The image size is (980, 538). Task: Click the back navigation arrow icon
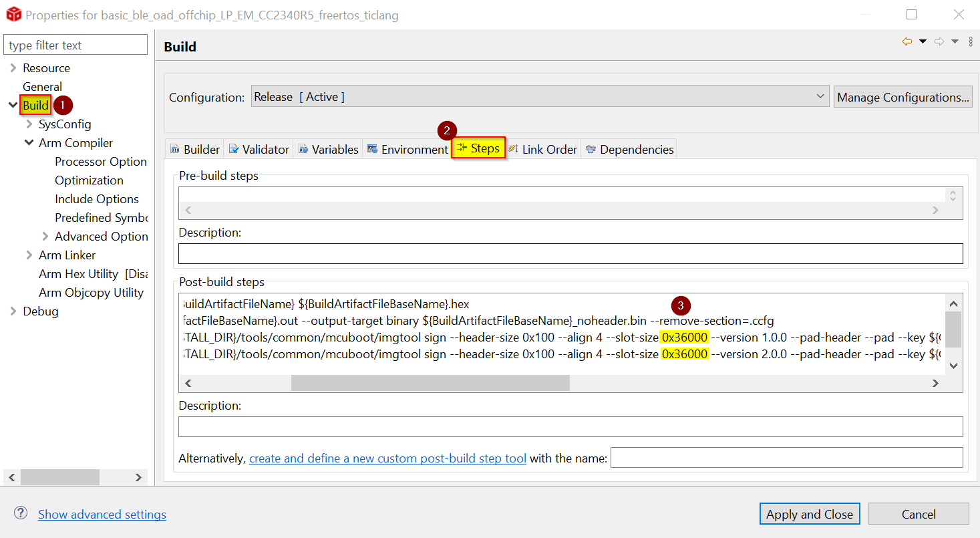907,41
